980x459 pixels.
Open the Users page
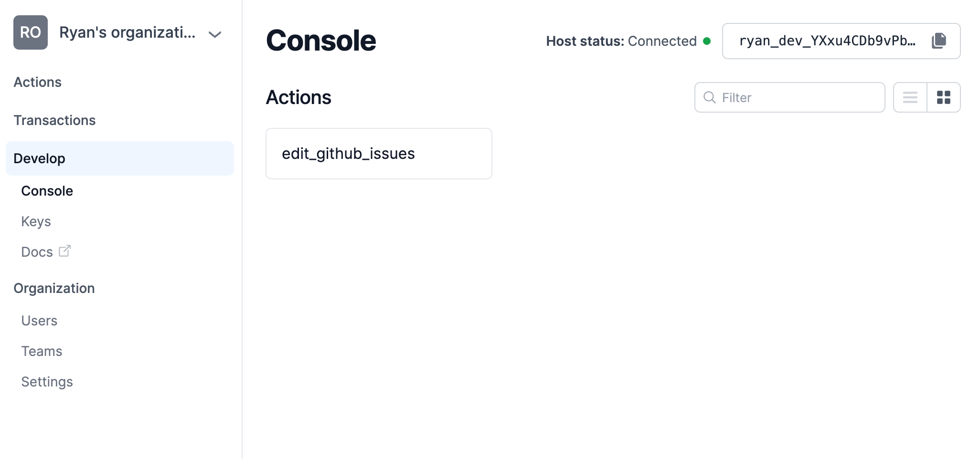[39, 321]
